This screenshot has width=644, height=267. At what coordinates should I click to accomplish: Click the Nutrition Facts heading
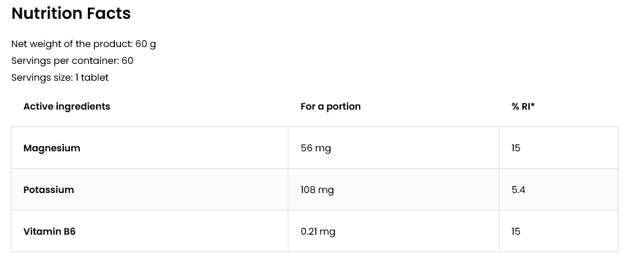click(x=71, y=13)
